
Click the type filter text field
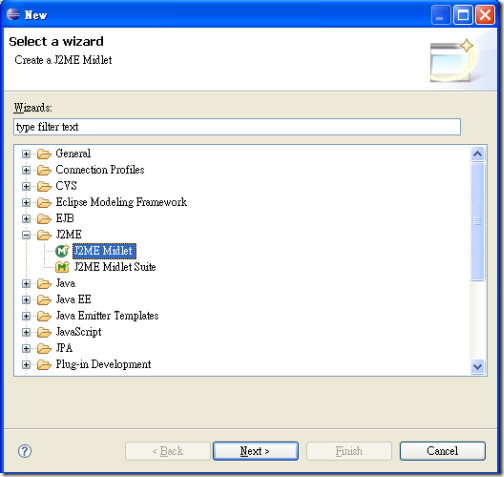pos(237,127)
